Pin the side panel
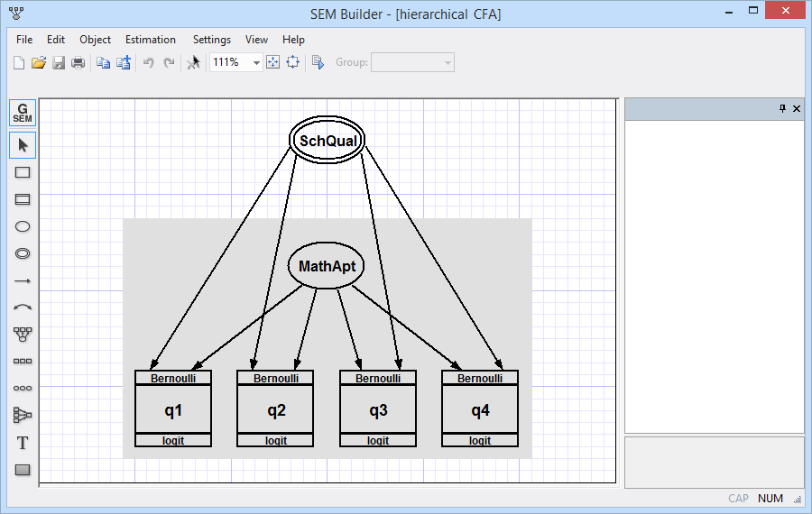The width and height of the screenshot is (812, 514). point(782,108)
